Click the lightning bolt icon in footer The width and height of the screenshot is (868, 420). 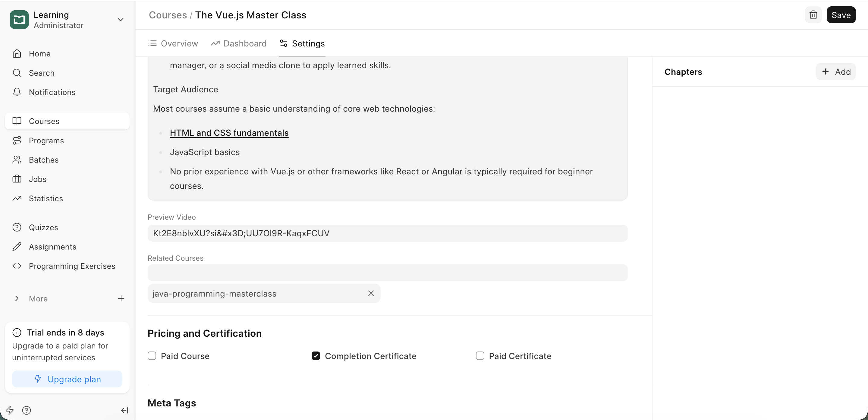point(10,410)
